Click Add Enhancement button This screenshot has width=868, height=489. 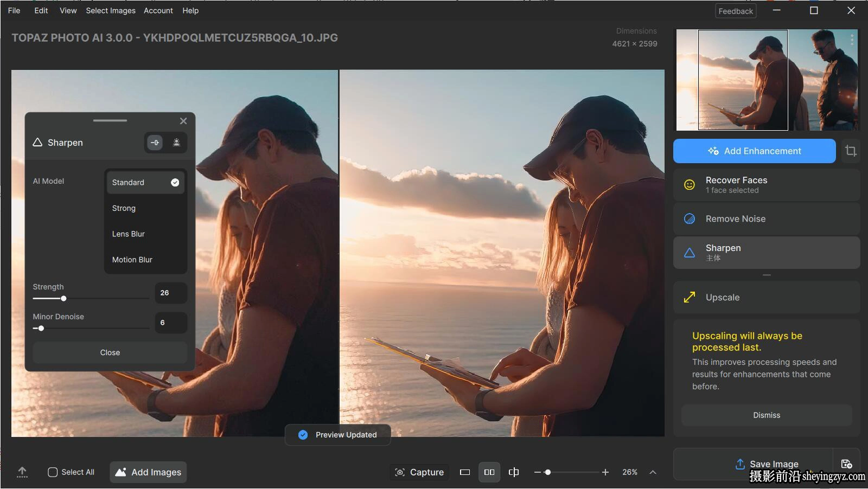click(x=754, y=151)
